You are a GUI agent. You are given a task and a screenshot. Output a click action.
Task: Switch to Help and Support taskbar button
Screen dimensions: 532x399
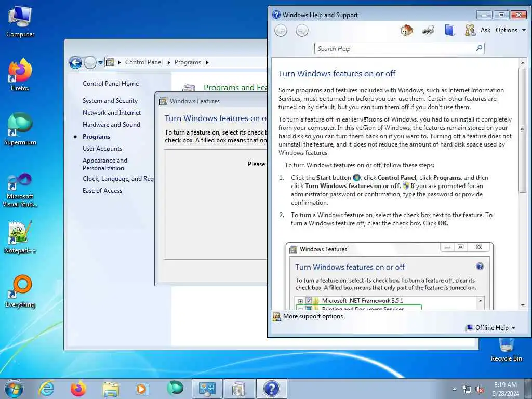pos(271,389)
